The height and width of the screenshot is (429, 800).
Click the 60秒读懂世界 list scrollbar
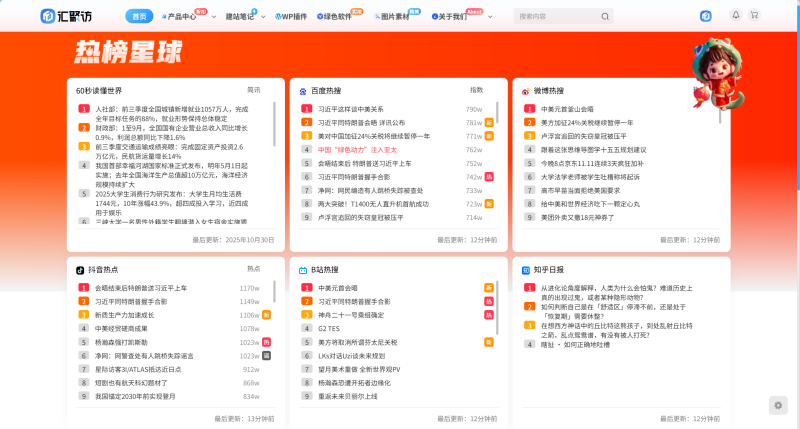pyautogui.click(x=274, y=124)
